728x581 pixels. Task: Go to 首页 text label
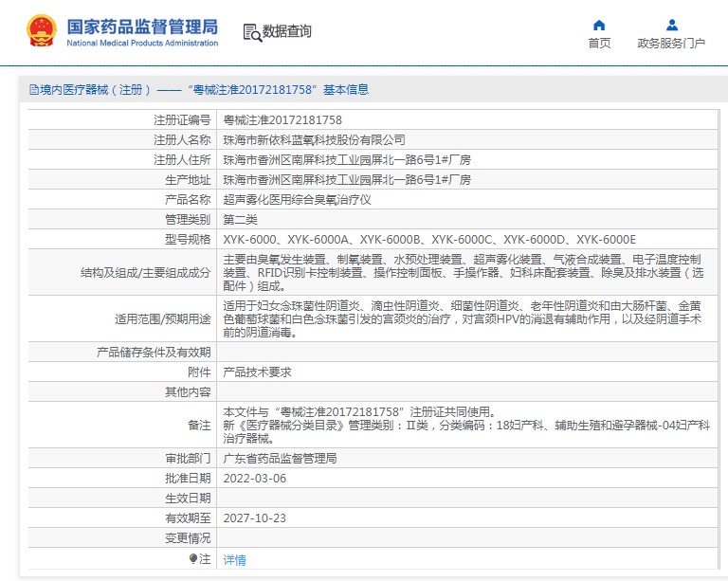tap(599, 44)
